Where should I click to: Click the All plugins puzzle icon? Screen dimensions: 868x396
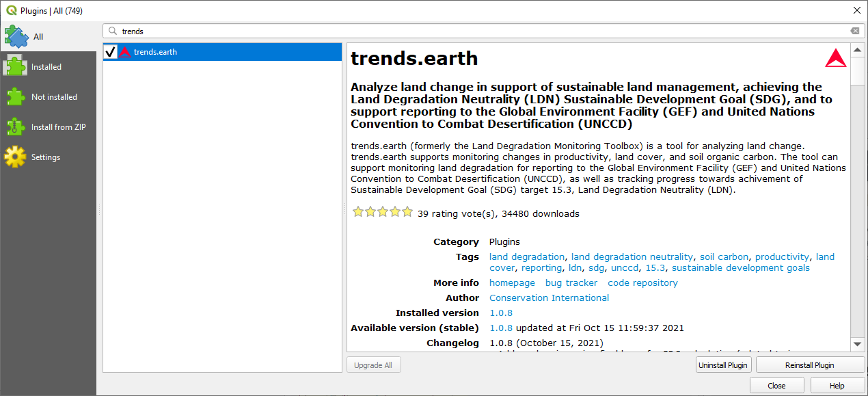pos(15,36)
